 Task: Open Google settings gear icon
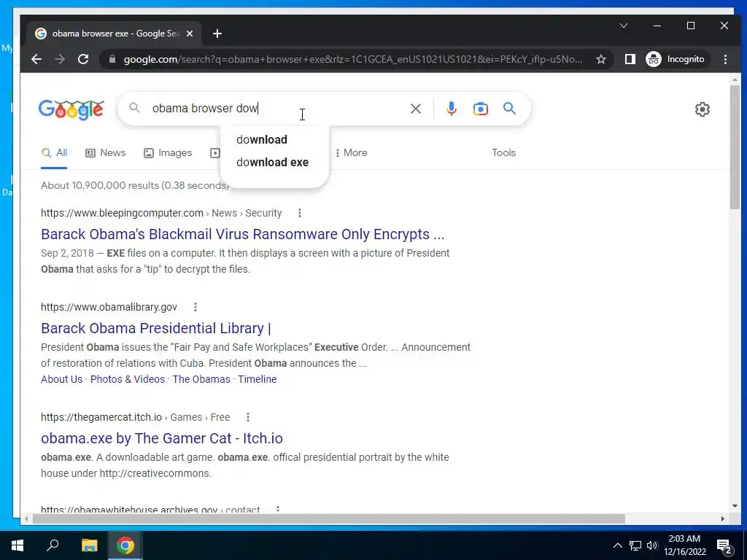click(x=703, y=109)
